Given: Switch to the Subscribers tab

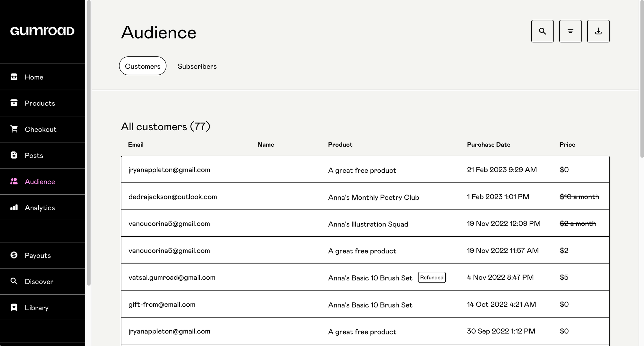Looking at the screenshot, I should pos(197,66).
